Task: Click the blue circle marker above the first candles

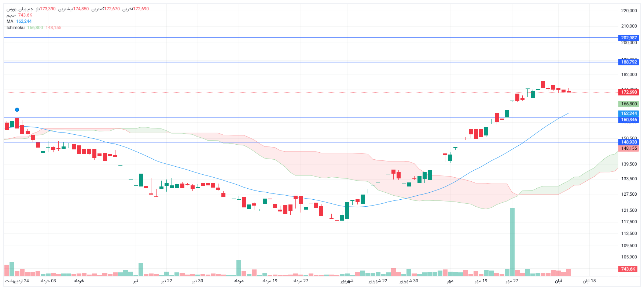Action: [x=17, y=110]
